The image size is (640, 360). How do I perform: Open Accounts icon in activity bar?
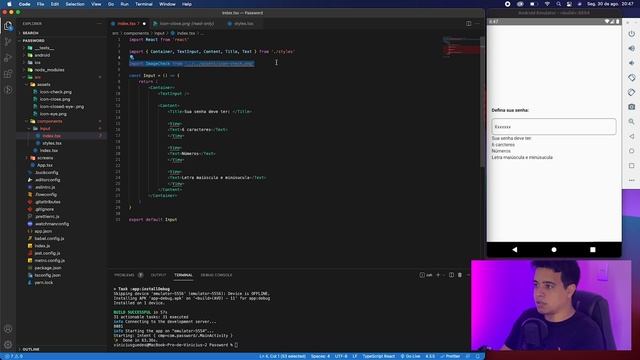pyautogui.click(x=8, y=329)
